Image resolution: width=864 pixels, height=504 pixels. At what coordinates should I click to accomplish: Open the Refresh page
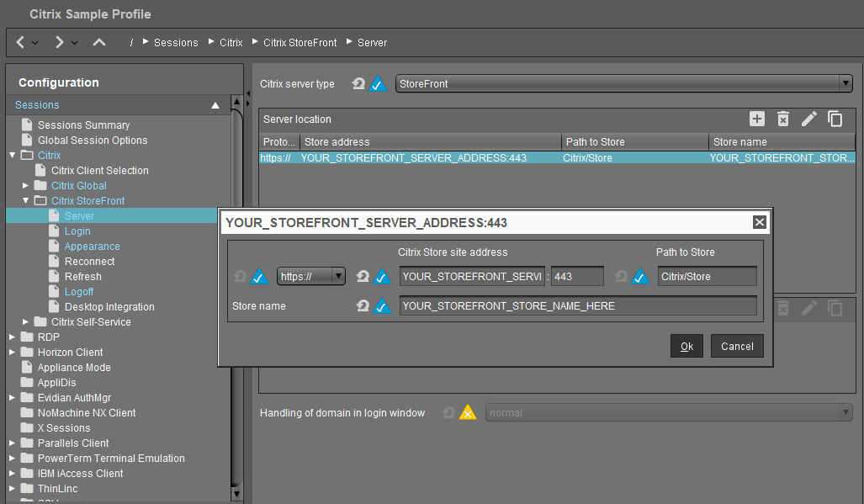pyautogui.click(x=82, y=277)
